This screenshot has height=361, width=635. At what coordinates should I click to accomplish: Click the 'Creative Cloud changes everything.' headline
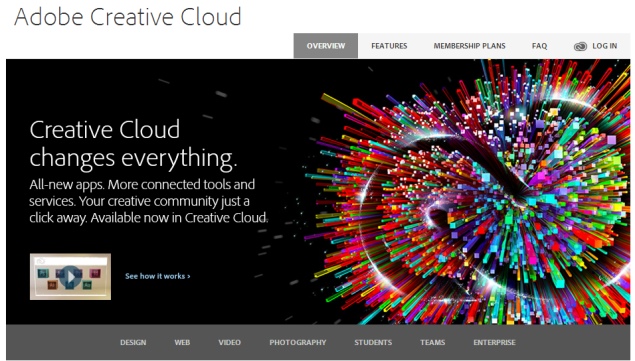pos(133,144)
